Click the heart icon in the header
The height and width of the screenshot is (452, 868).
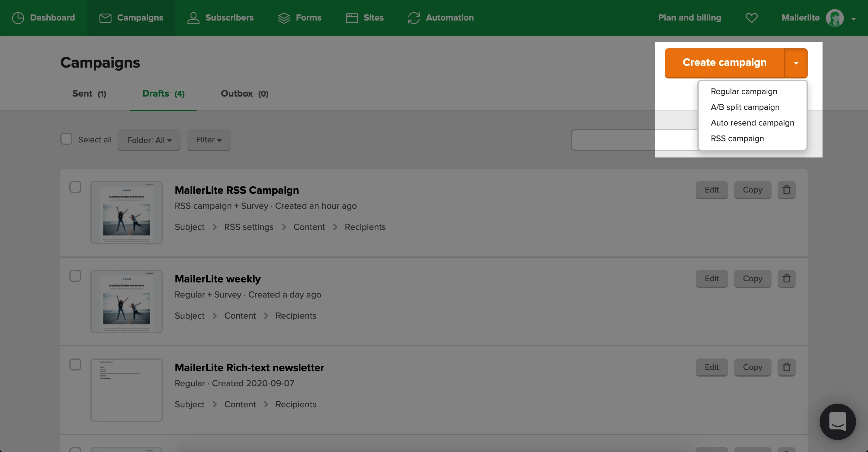coord(751,18)
